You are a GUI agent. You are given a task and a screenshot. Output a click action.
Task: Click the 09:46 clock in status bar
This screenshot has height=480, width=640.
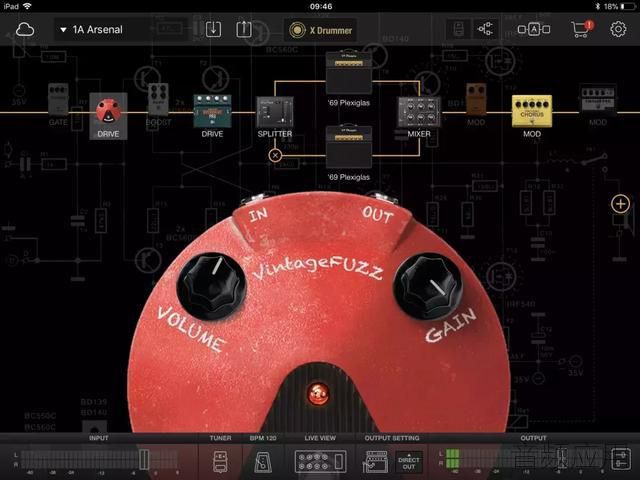pyautogui.click(x=321, y=6)
